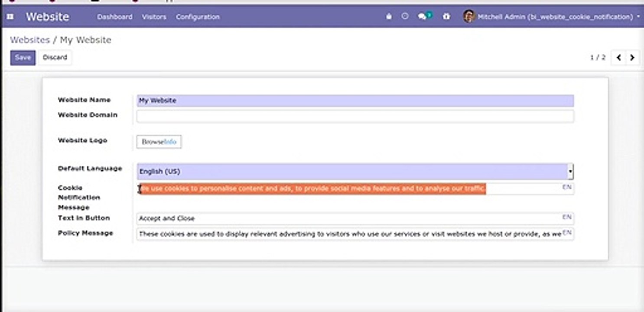
Task: Click the gift icon in top bar
Action: click(x=446, y=16)
